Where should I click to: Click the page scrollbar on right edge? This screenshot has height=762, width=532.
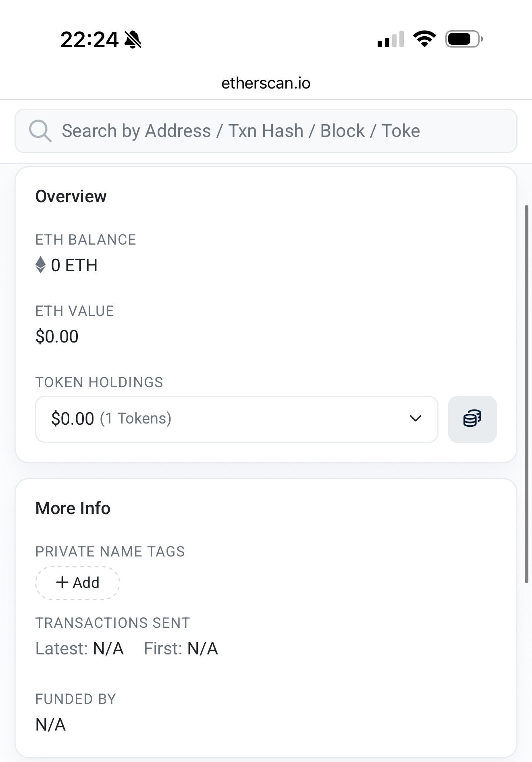(526, 394)
